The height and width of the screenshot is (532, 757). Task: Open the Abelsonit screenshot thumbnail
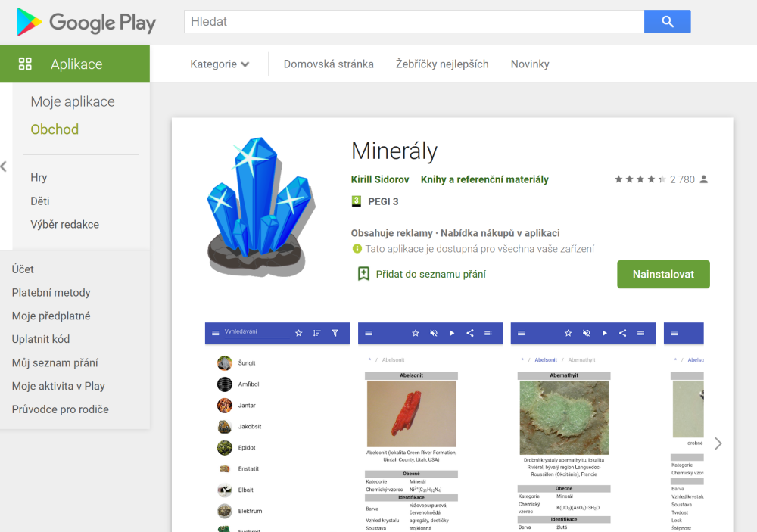(431, 428)
